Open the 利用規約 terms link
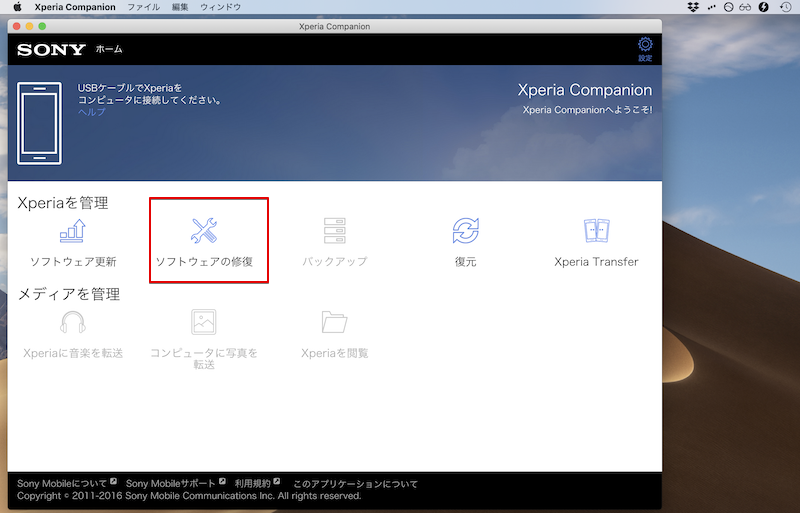 coord(252,484)
